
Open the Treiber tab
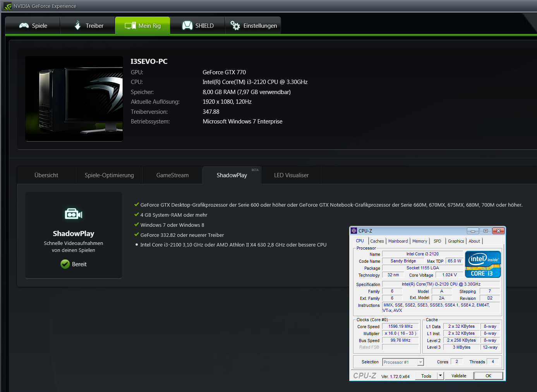point(88,26)
